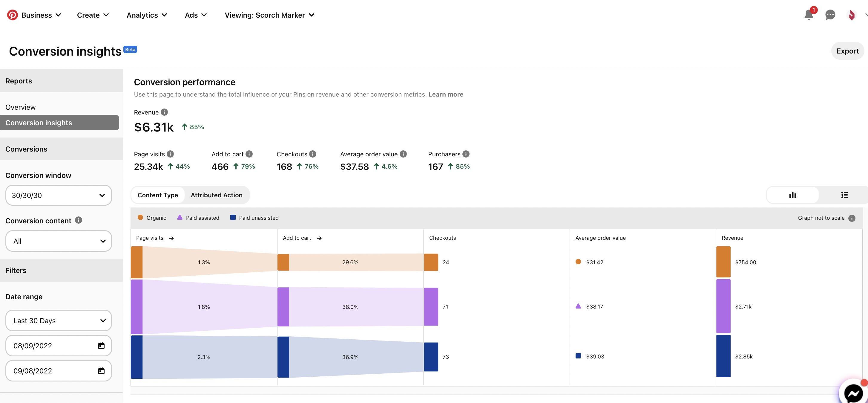Click the Graph not to scale info icon
The width and height of the screenshot is (868, 403).
tap(852, 218)
